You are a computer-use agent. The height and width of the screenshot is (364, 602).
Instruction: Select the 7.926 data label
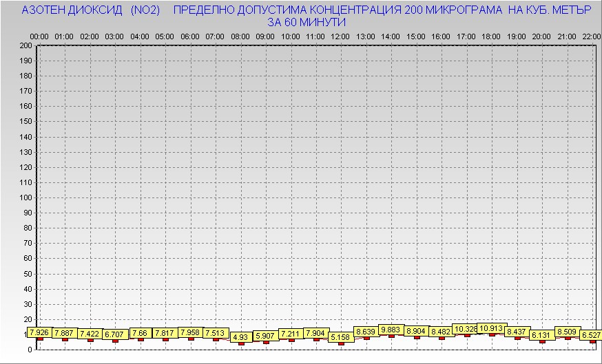pyautogui.click(x=39, y=333)
